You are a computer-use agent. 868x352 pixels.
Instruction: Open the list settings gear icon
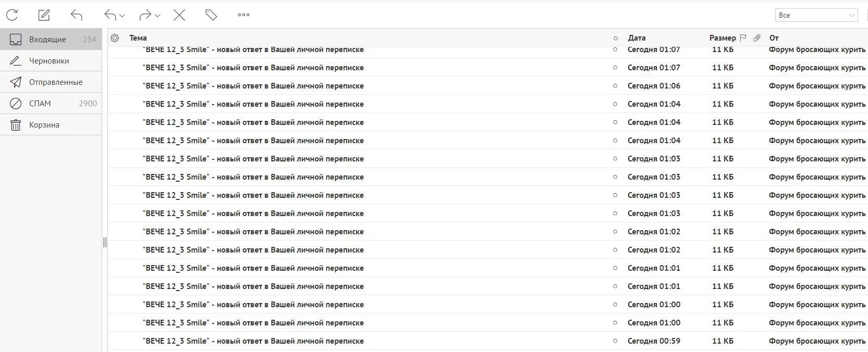[x=115, y=38]
